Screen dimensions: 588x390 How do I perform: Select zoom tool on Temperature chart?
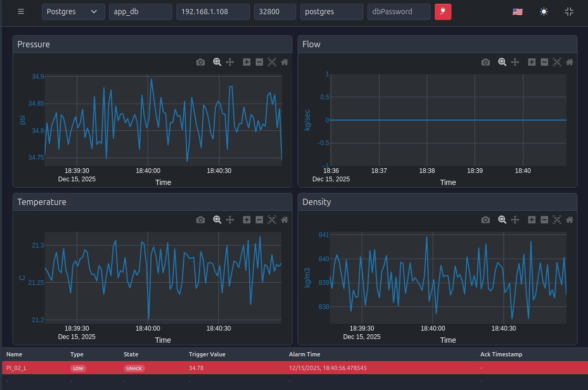click(217, 220)
